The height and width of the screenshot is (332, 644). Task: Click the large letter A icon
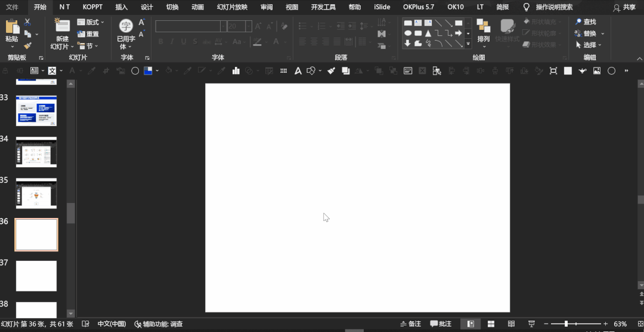298,71
